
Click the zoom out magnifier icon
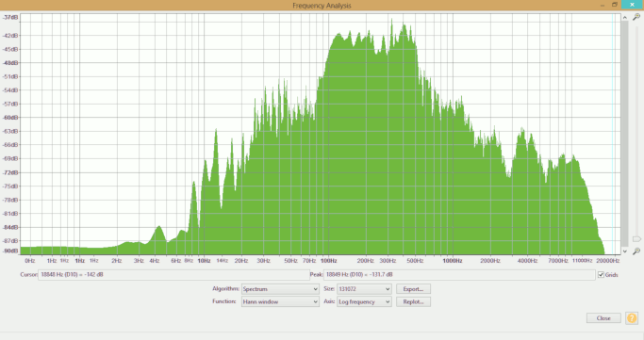[x=636, y=251]
